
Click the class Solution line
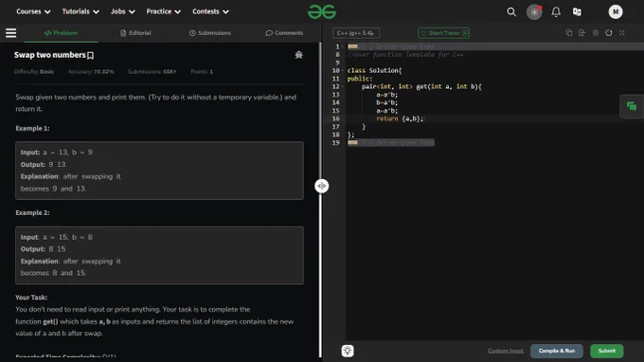[x=374, y=71]
